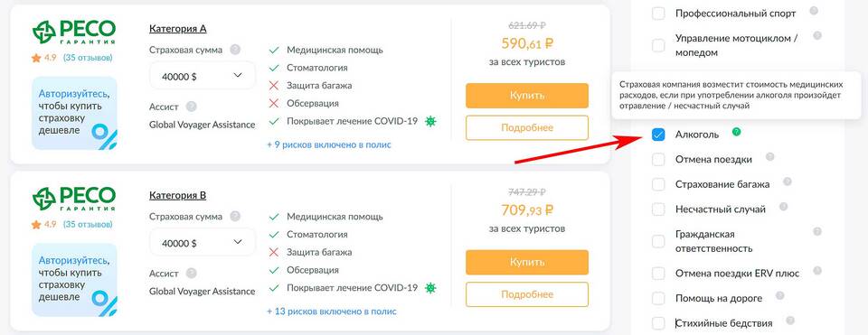Click help icon next to Отмена поездки
The height and width of the screenshot is (335, 868).
[769, 157]
